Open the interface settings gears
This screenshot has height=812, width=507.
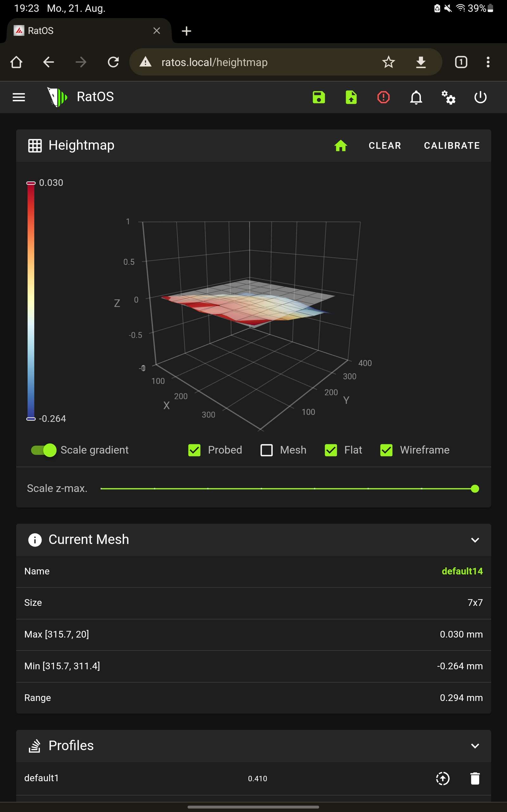(x=448, y=97)
